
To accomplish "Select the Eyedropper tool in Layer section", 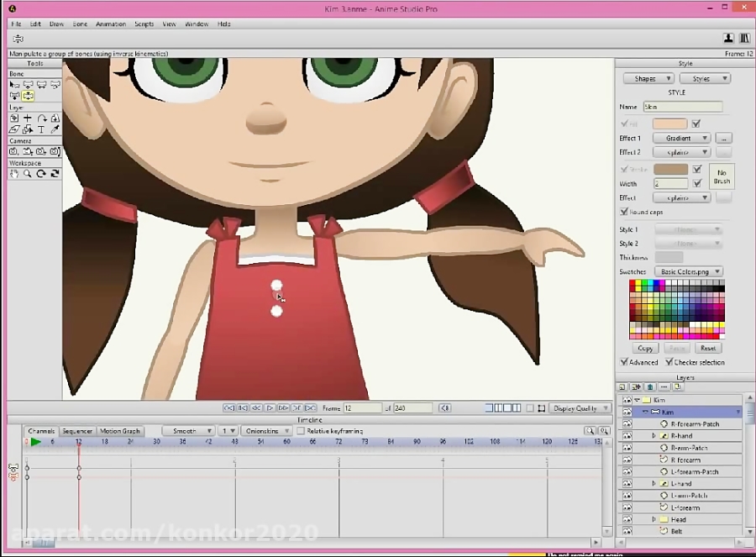I will click(x=56, y=128).
